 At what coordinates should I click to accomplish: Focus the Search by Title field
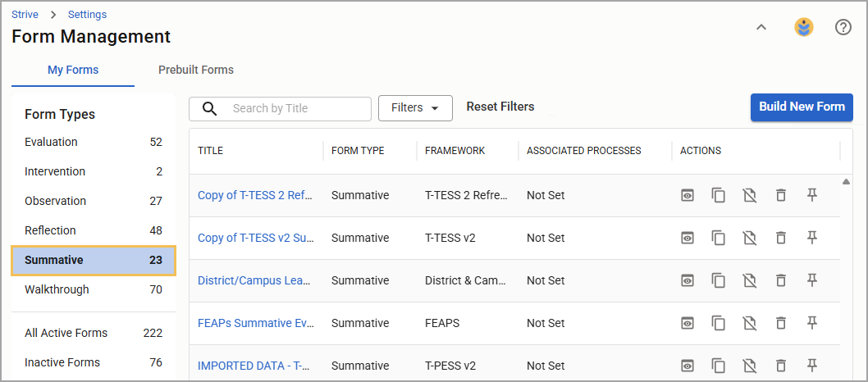coord(280,108)
